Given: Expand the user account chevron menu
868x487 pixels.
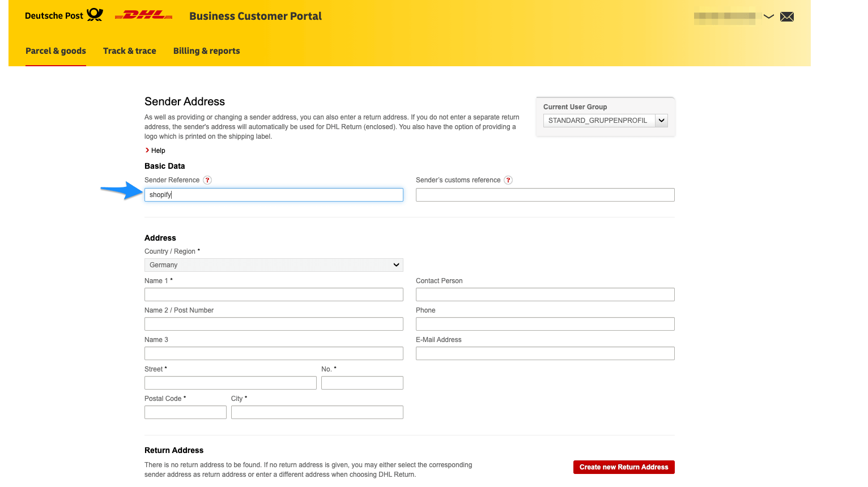Looking at the screenshot, I should coord(769,16).
